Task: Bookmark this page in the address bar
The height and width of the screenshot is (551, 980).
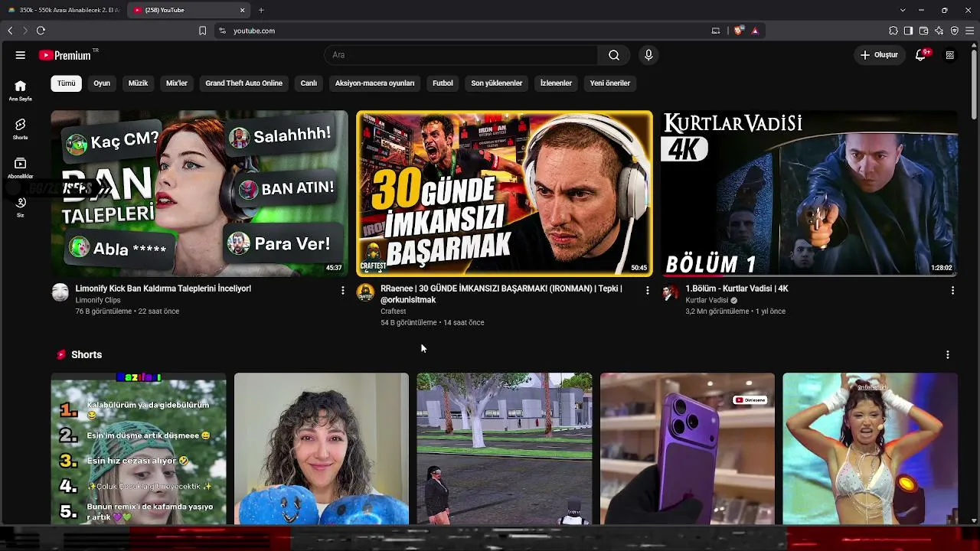Action: click(202, 31)
